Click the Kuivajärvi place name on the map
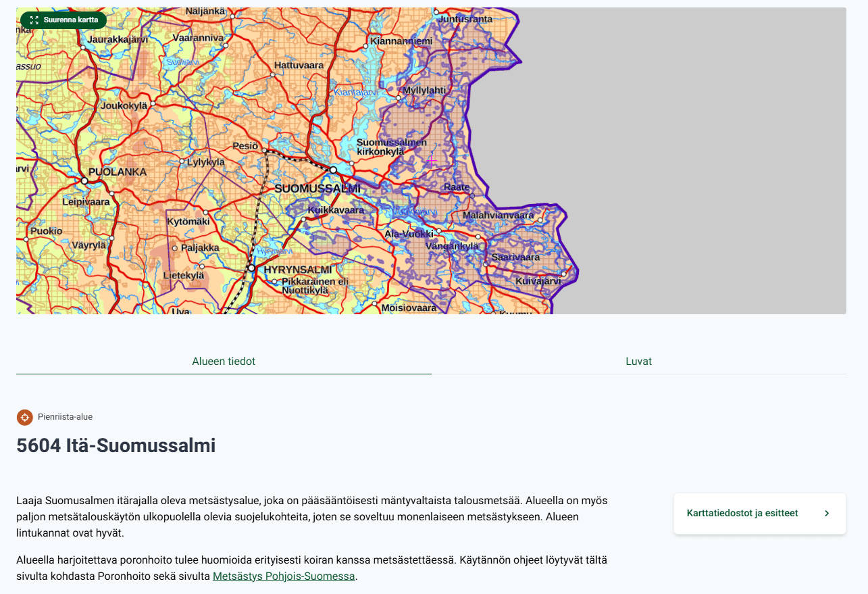 (x=538, y=280)
